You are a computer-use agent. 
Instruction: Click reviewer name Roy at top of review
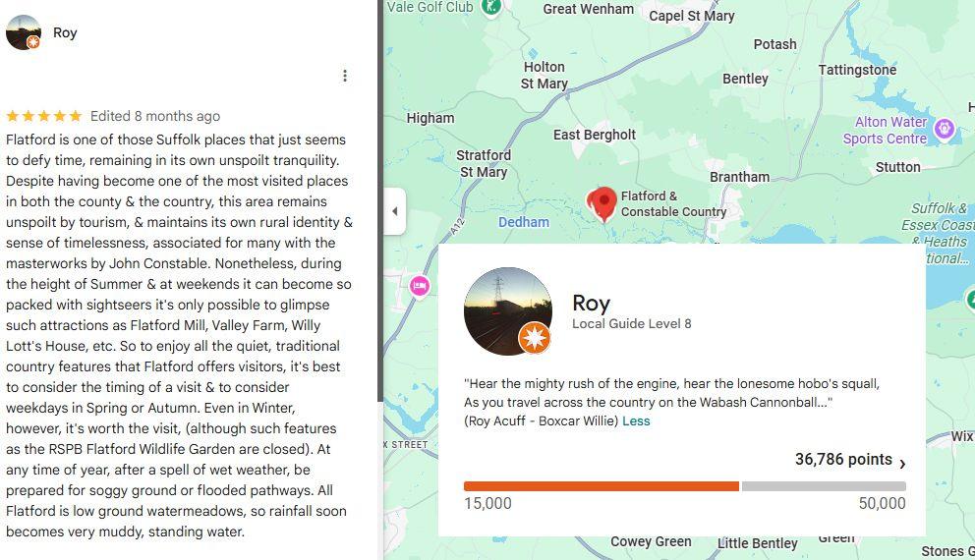point(65,32)
